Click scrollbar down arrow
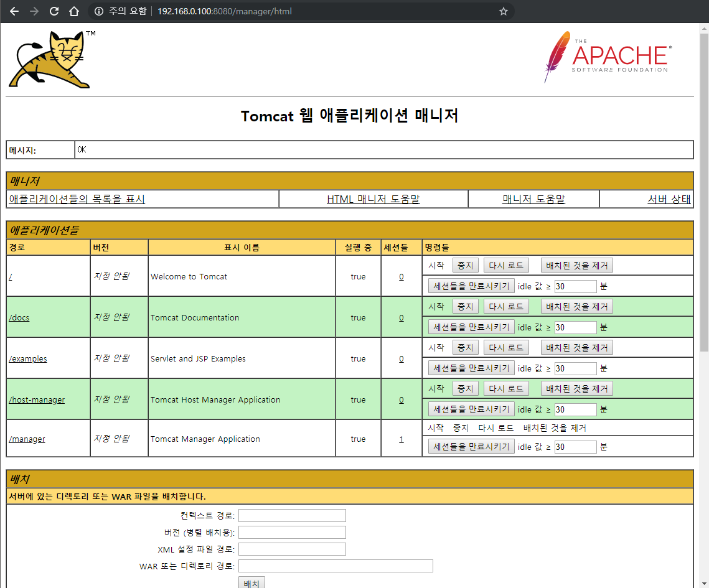The width and height of the screenshot is (709, 588). point(704,583)
